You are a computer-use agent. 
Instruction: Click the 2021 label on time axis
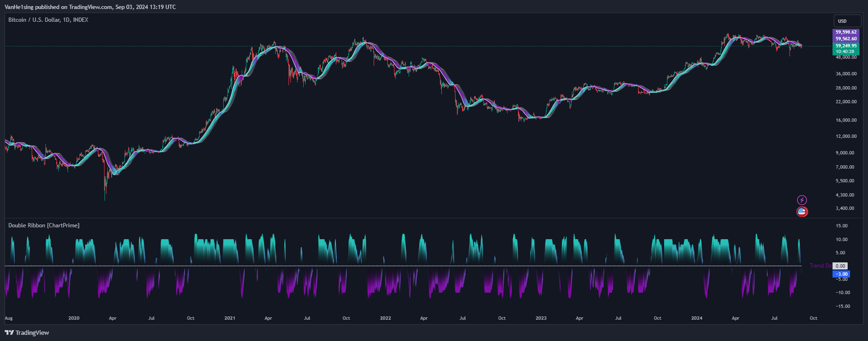click(229, 318)
